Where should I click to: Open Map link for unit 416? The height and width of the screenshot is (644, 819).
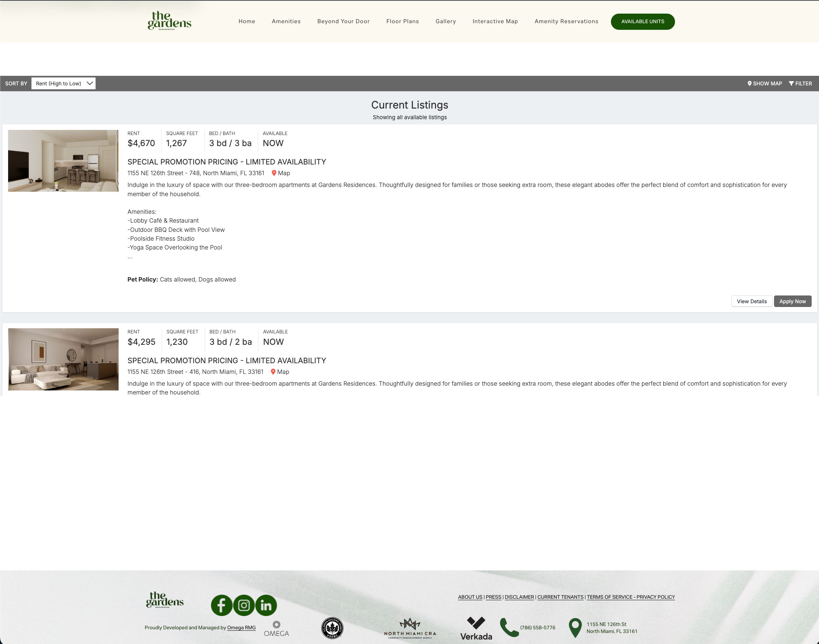tap(283, 372)
